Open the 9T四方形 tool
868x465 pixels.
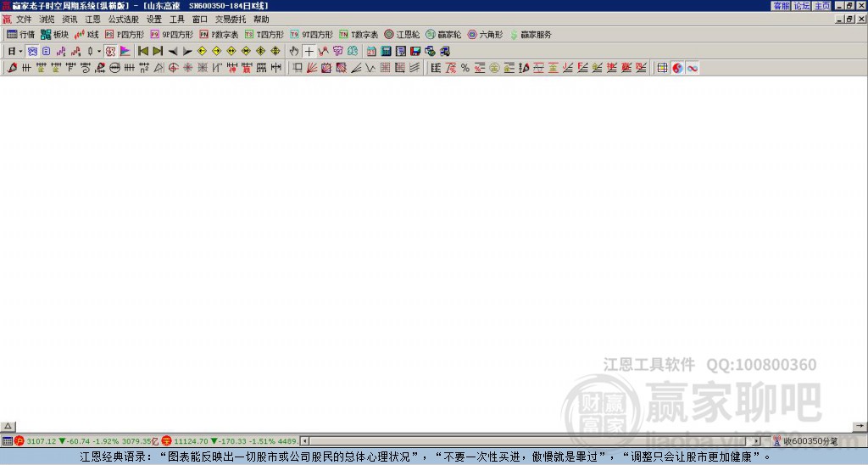[312, 34]
